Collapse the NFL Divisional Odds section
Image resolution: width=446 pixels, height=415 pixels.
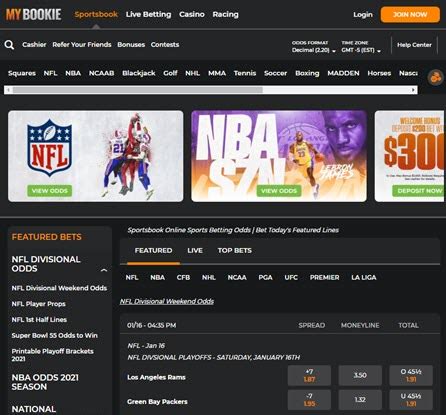pos(104,270)
